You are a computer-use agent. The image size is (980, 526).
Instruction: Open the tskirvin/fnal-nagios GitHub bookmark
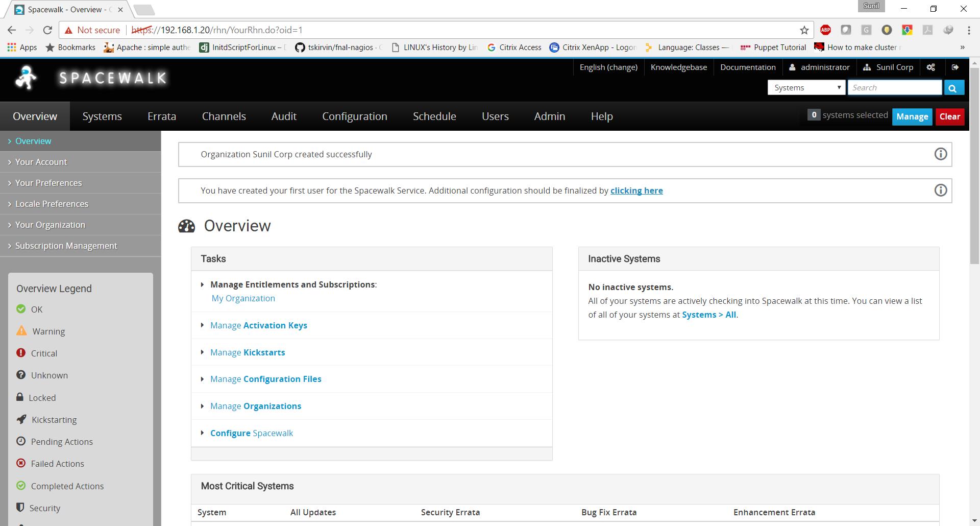tap(339, 47)
